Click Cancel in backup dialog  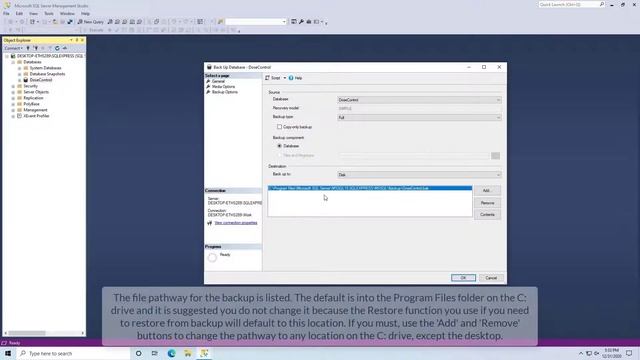[x=491, y=278]
